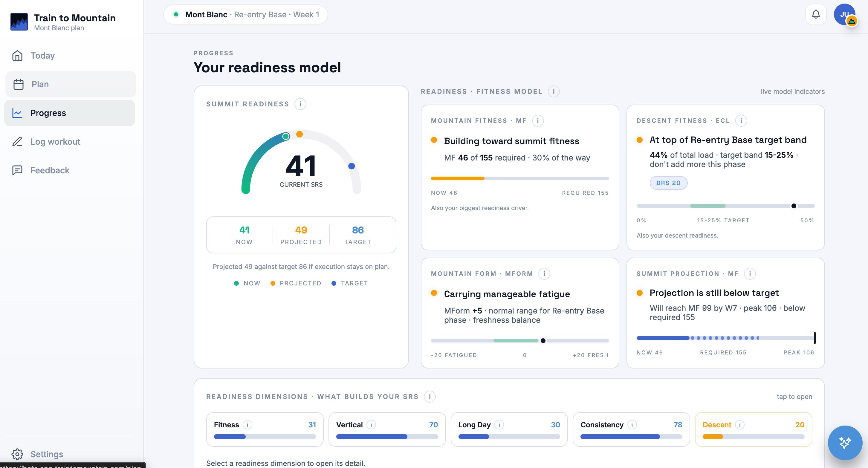Open the sparkle AI assistant button
Image resolution: width=868 pixels, height=468 pixels.
[x=845, y=443]
